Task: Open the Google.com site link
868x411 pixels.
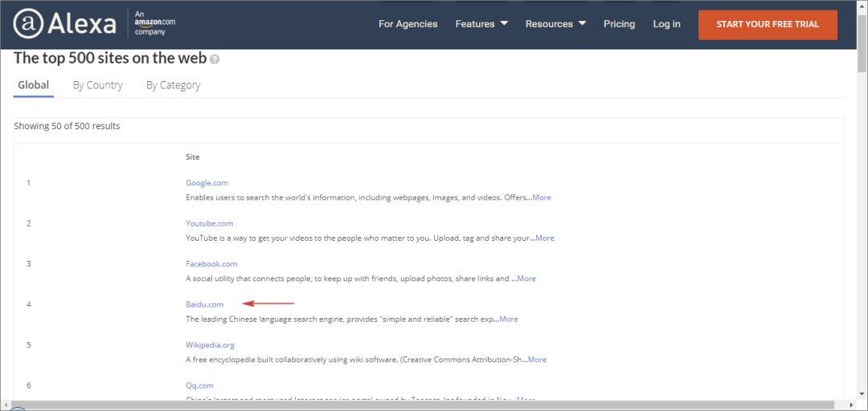Action: 207,183
